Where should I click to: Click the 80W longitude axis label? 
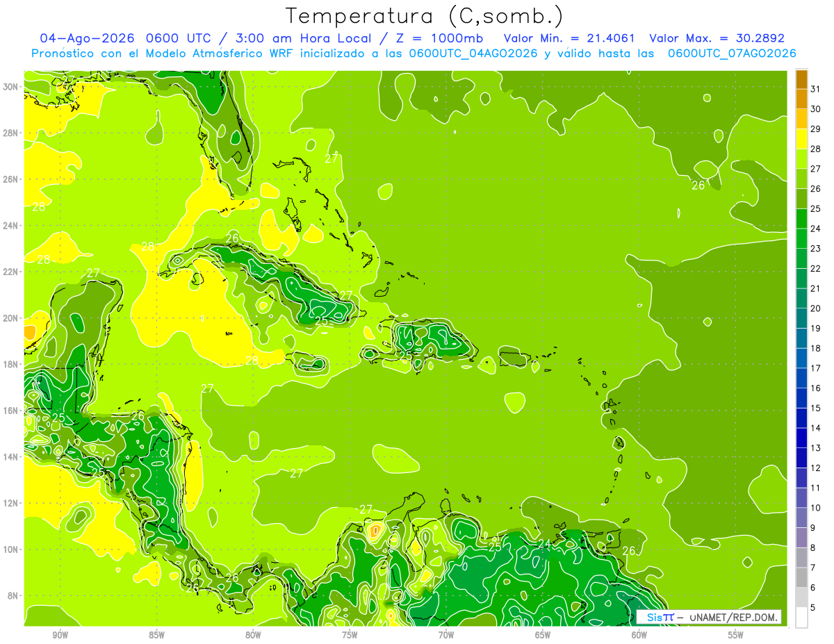click(x=253, y=636)
